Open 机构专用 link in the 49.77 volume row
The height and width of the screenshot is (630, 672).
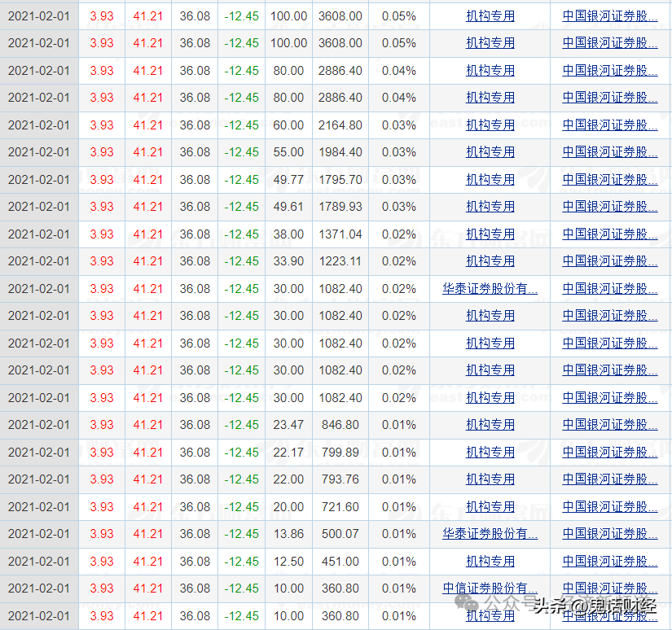click(490, 179)
